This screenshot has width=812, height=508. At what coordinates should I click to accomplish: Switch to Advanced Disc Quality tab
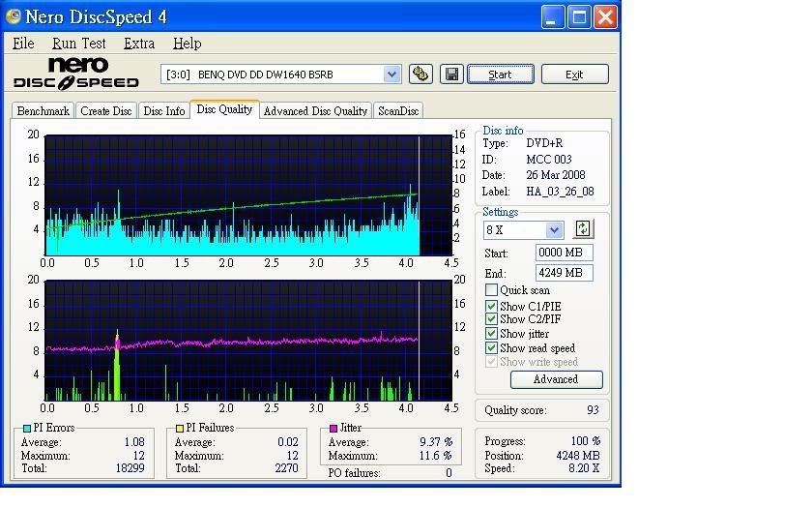pyautogui.click(x=315, y=111)
